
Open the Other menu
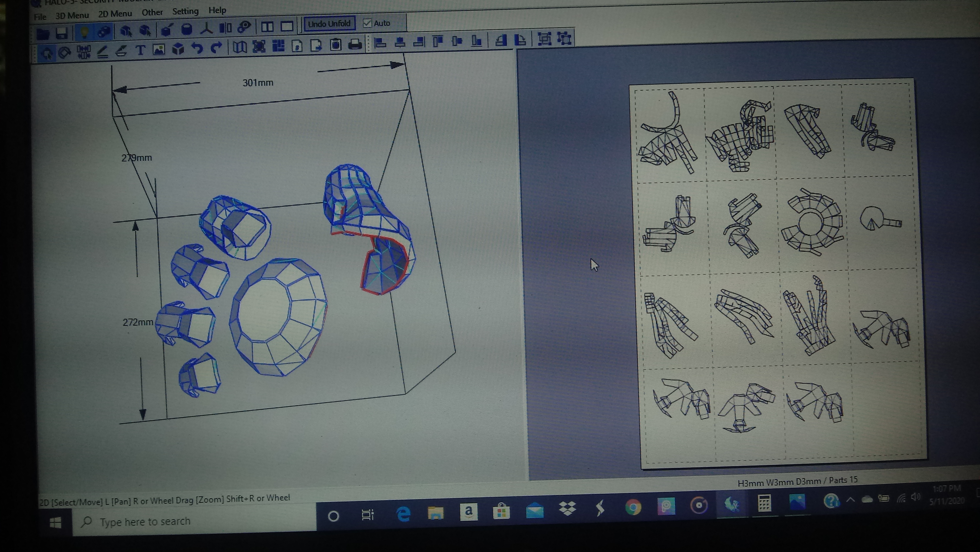click(x=152, y=13)
